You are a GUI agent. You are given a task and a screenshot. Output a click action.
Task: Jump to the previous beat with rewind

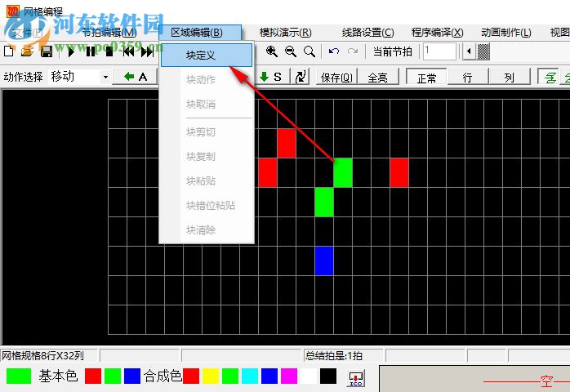tap(128, 51)
